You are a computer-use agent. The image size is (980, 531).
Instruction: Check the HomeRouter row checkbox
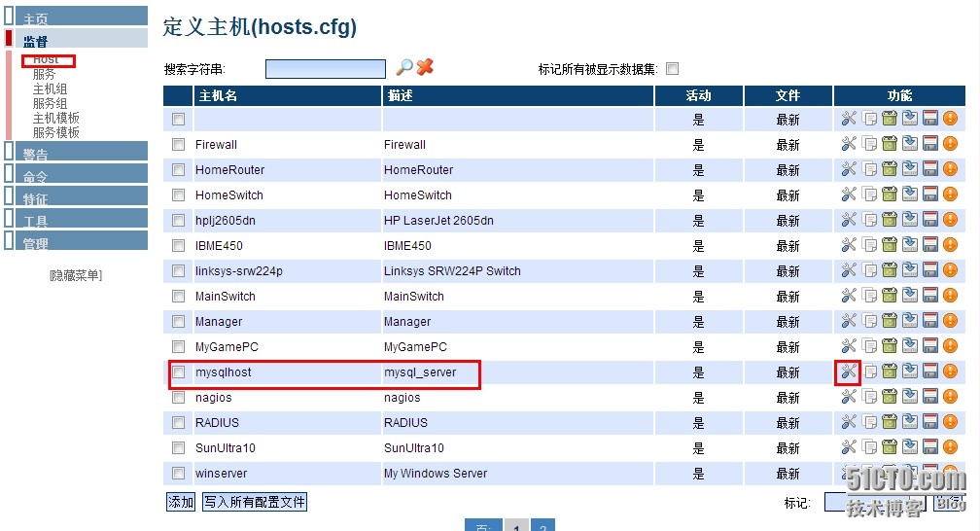[179, 169]
